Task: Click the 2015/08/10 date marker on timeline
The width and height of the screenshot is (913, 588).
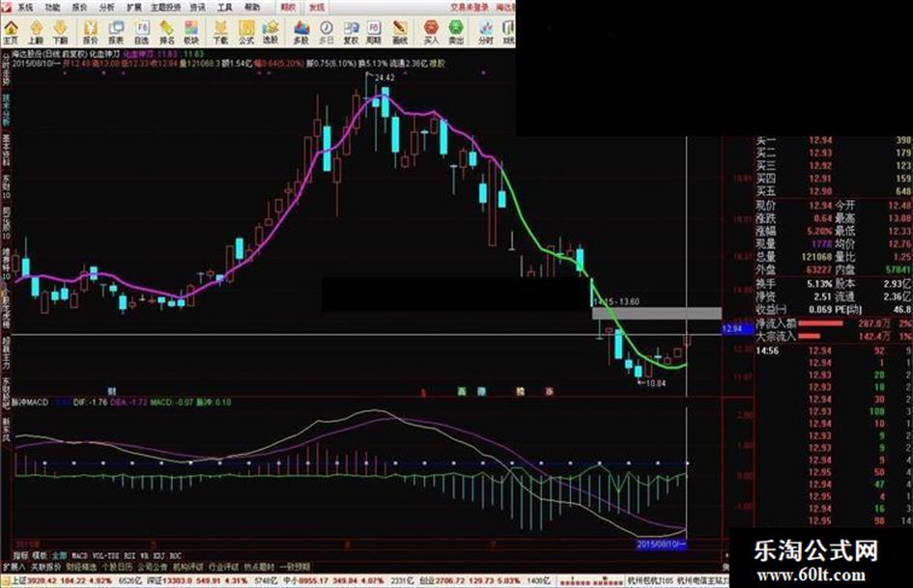Action: (661, 545)
